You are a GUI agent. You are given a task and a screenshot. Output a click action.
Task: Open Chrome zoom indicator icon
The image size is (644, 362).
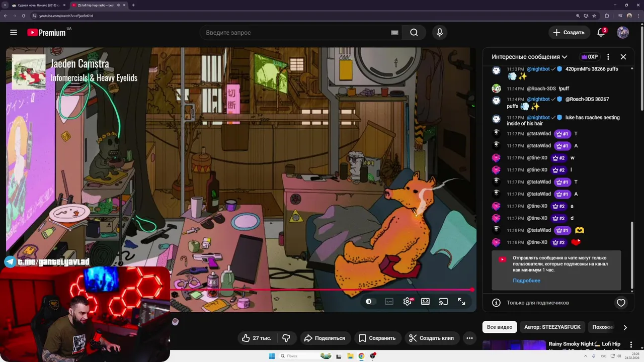pos(578,16)
